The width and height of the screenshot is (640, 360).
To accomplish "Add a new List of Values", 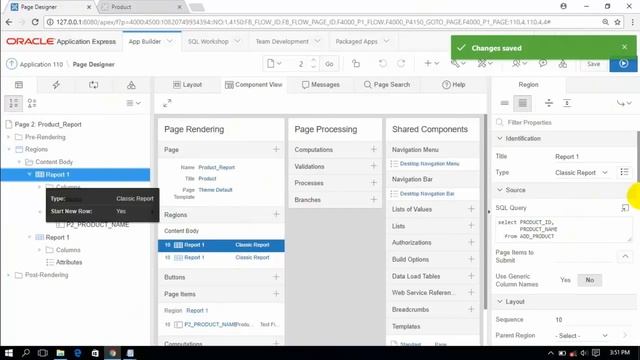I will point(471,209).
